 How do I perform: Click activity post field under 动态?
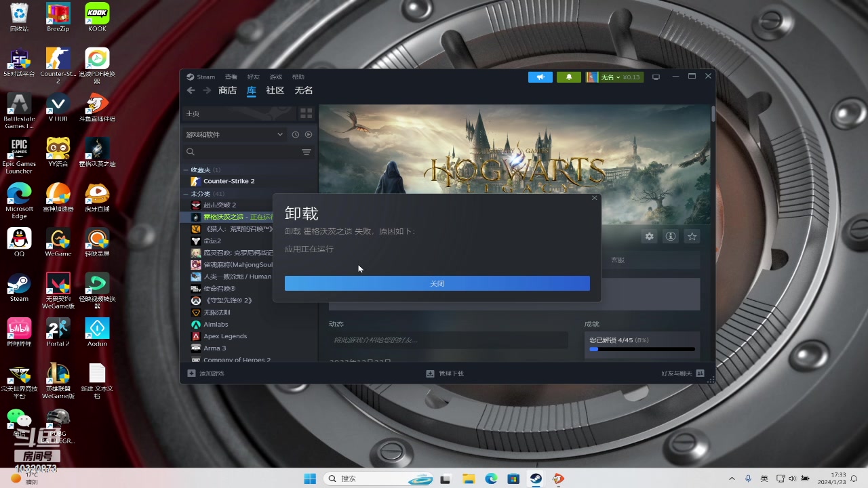point(449,340)
